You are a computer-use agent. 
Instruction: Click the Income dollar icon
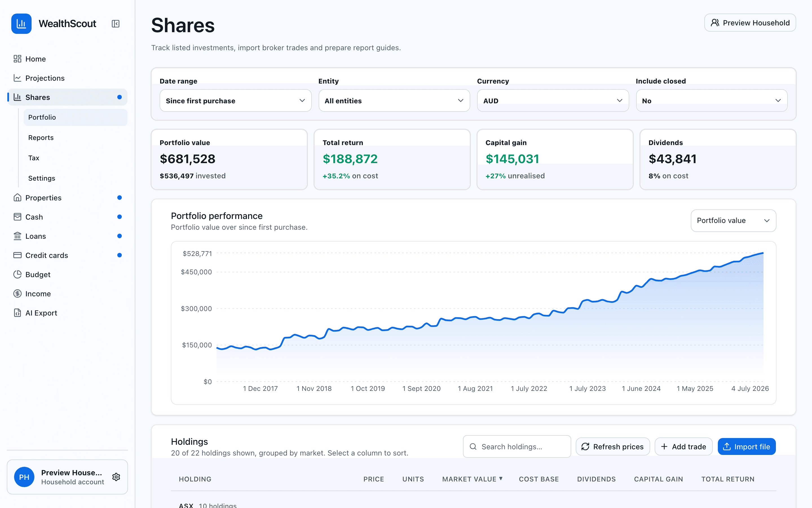pos(17,293)
